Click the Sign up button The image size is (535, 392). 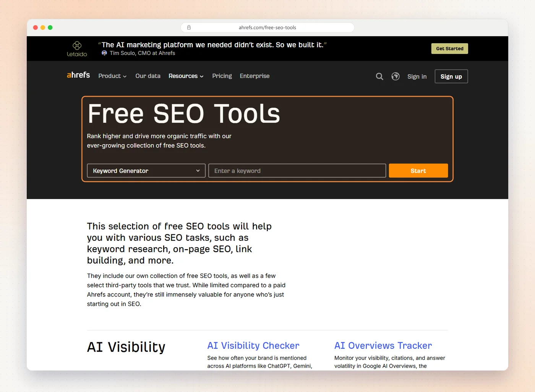click(x=451, y=76)
